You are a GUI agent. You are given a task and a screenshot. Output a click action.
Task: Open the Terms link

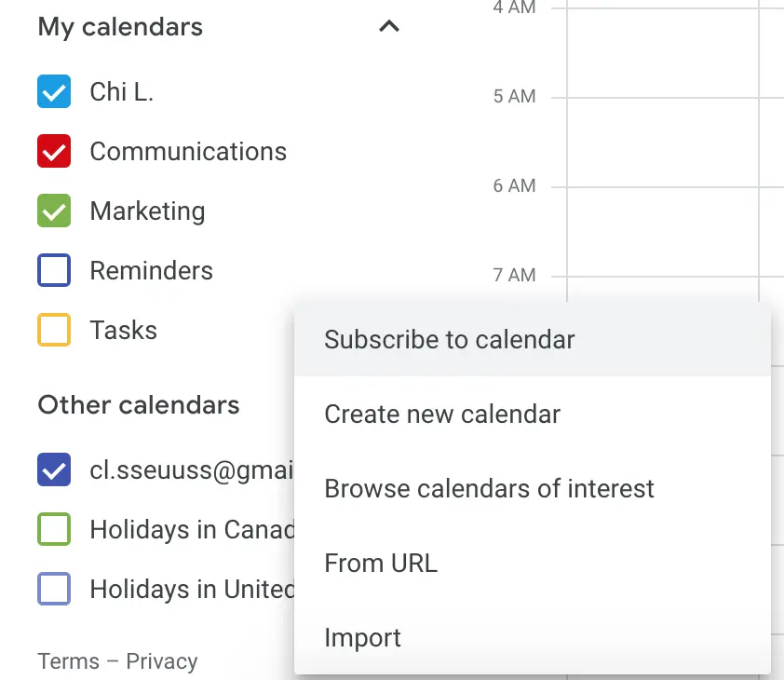pyautogui.click(x=68, y=661)
